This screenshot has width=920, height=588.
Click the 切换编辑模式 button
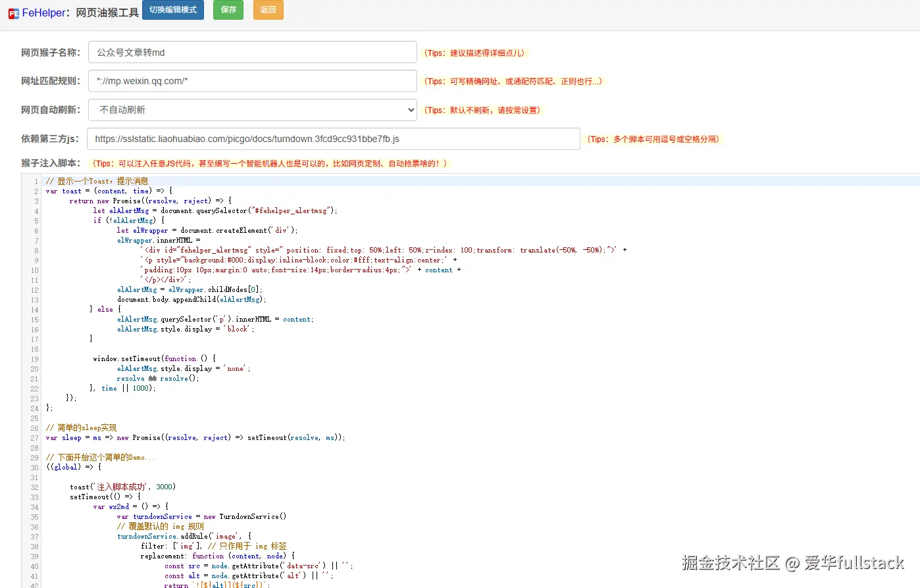(x=173, y=10)
